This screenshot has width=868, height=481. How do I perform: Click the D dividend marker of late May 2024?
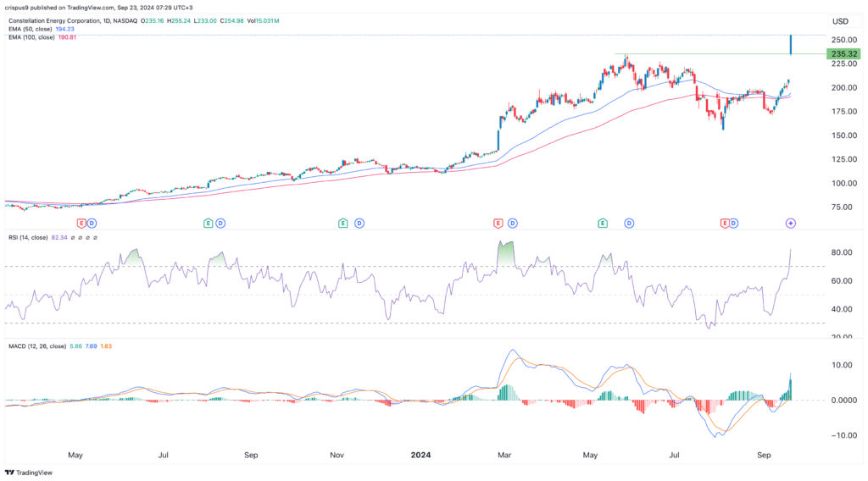point(629,224)
